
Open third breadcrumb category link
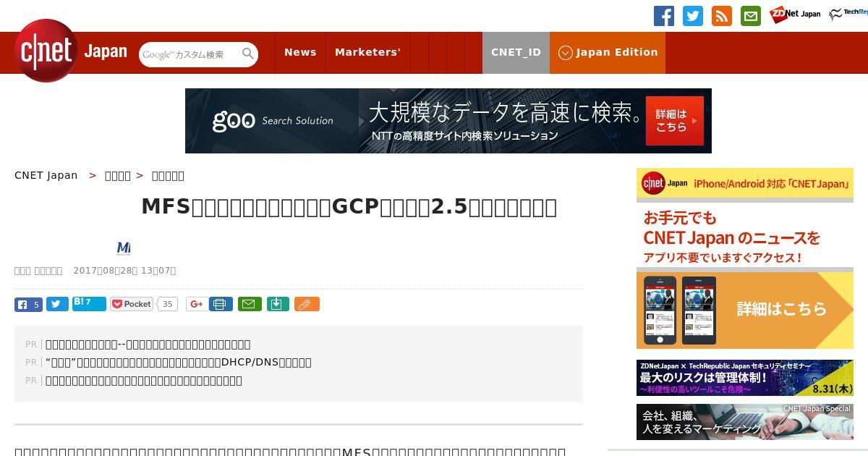168,175
